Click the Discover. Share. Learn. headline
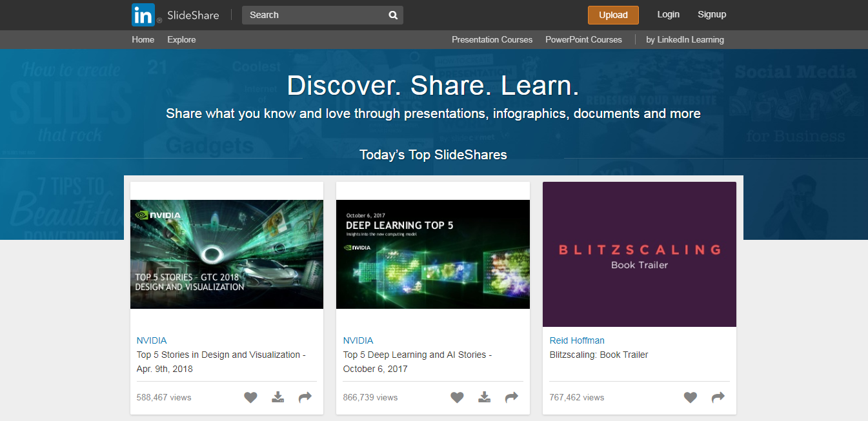Screen dimensions: 868x421 point(433,86)
